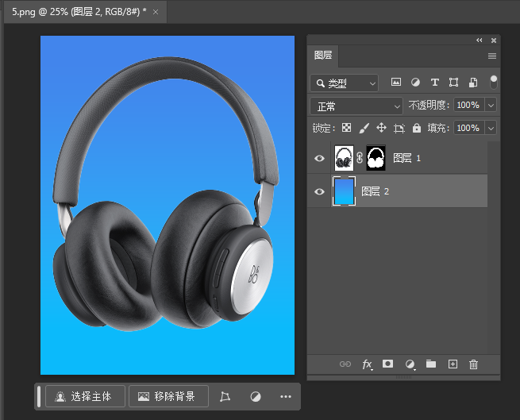This screenshot has height=420, width=520.
Task: Open the three-dots more options in taskbar
Action: point(286,396)
